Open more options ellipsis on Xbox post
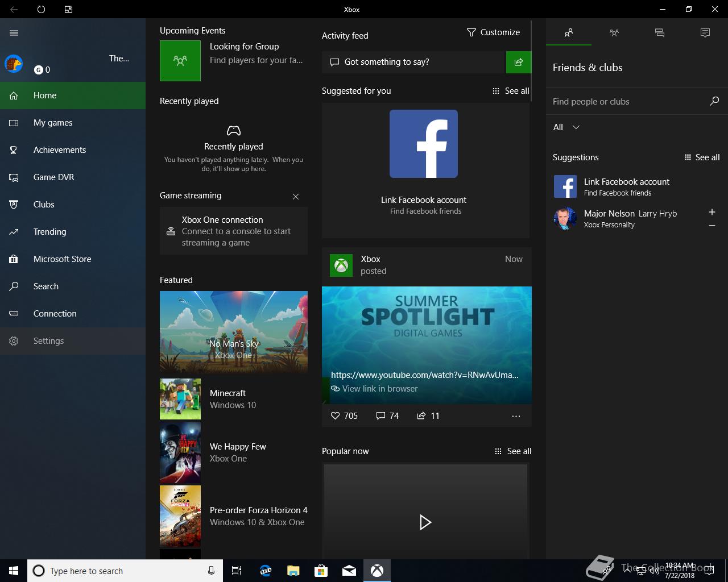Screen dimensions: 728x582 516,416
